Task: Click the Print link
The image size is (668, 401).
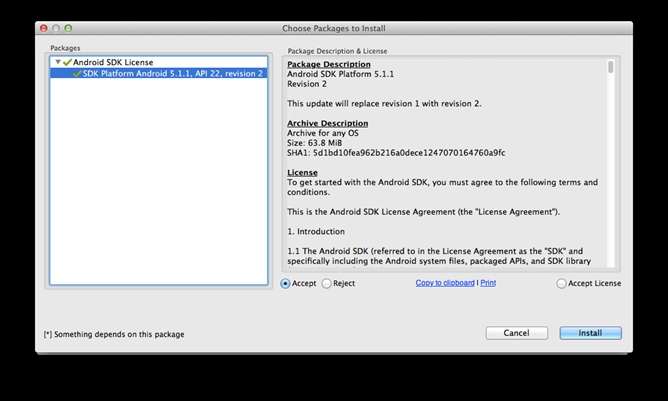Action: [488, 283]
